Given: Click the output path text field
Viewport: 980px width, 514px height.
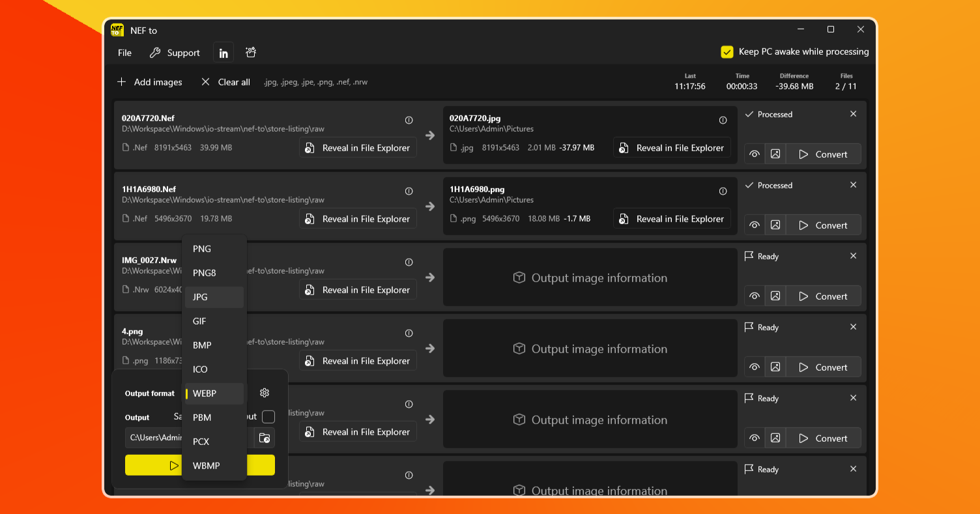Looking at the screenshot, I should pyautogui.click(x=155, y=438).
